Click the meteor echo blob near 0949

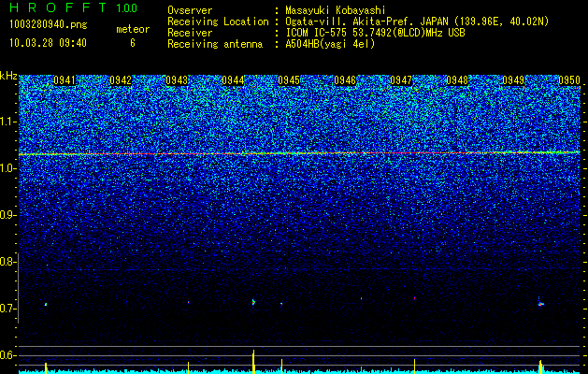[x=540, y=303]
